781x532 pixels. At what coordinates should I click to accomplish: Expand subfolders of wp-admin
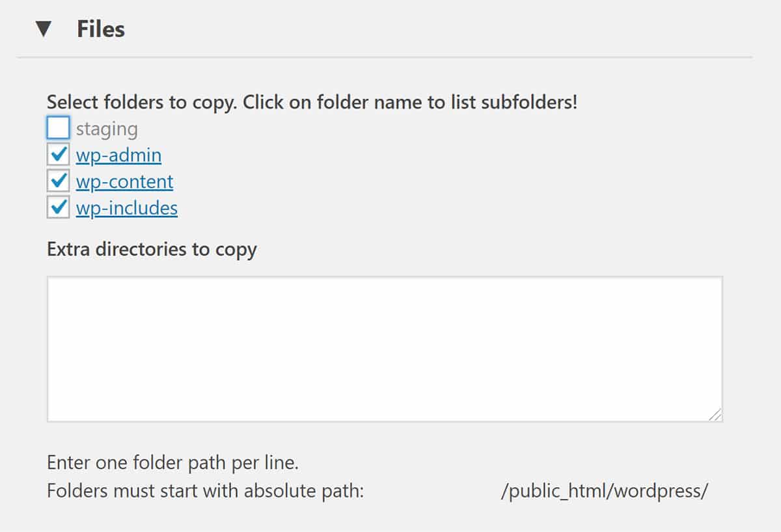pyautogui.click(x=118, y=155)
